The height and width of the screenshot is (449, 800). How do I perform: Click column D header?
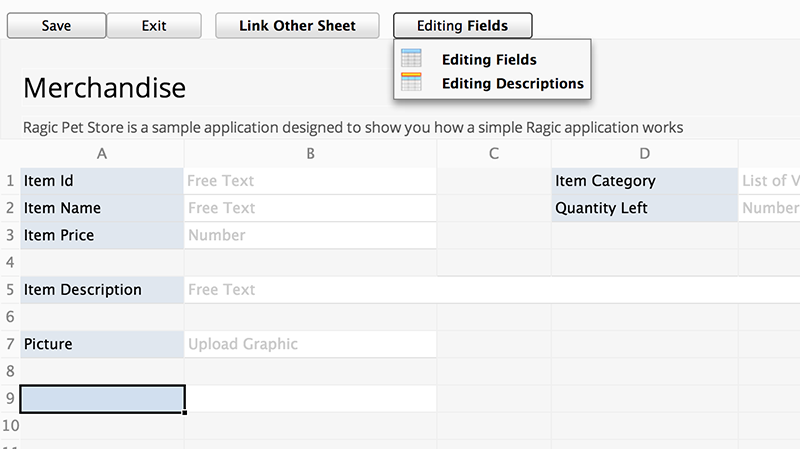[644, 154]
